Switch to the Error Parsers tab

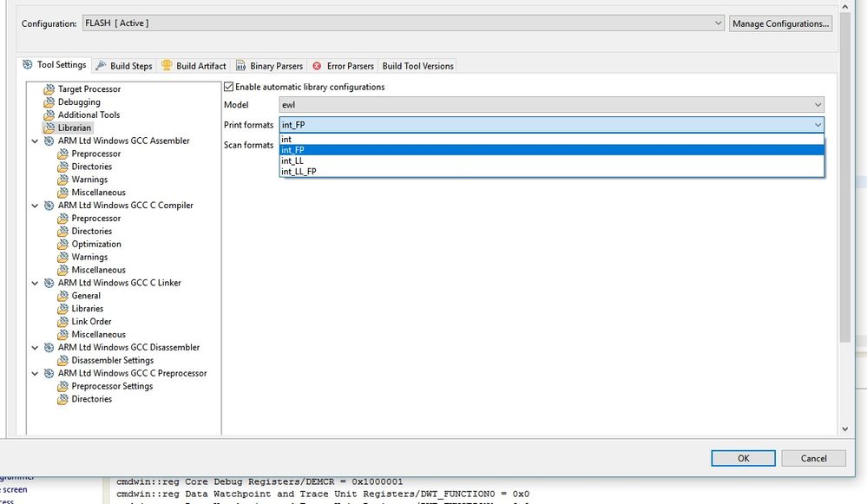[x=344, y=66]
